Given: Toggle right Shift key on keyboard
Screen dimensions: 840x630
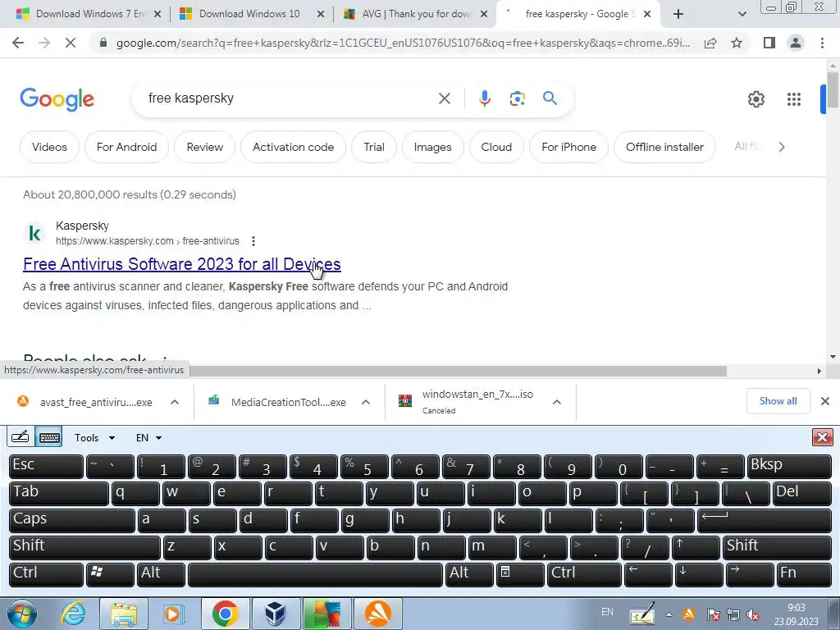Looking at the screenshot, I should tap(777, 547).
